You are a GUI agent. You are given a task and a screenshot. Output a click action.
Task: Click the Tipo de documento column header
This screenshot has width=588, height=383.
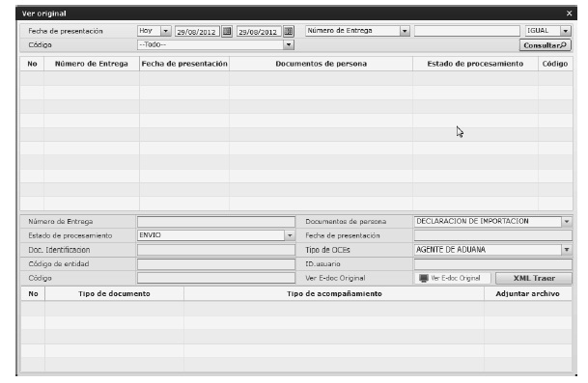(x=114, y=294)
